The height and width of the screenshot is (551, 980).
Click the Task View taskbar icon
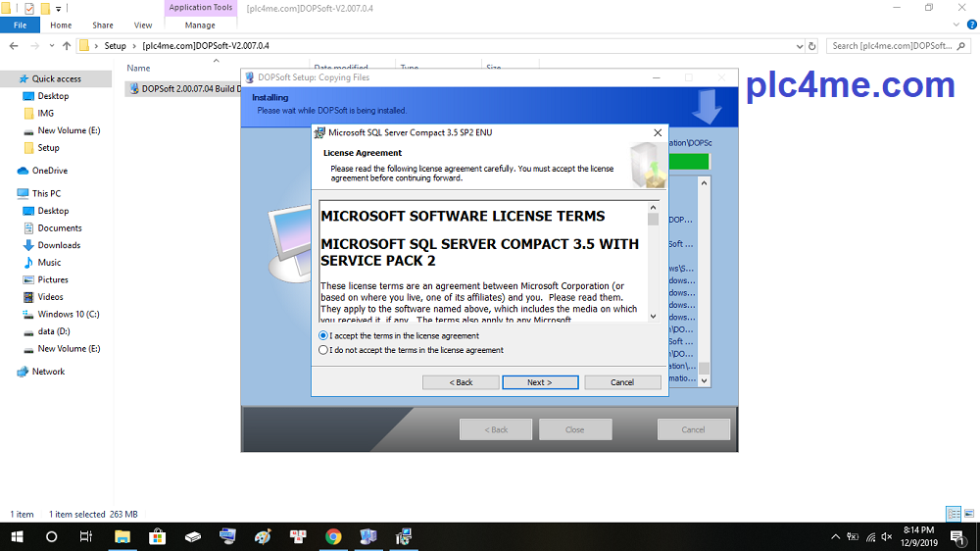(x=86, y=536)
